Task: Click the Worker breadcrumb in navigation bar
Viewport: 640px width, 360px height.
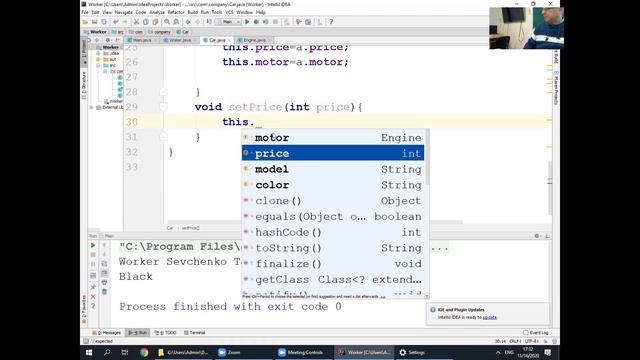Action: coord(96,32)
